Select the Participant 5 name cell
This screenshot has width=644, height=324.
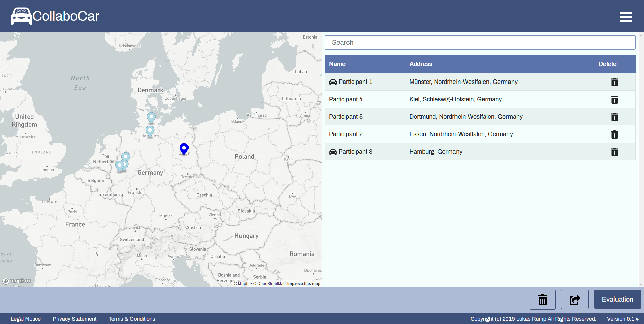pyautogui.click(x=365, y=117)
